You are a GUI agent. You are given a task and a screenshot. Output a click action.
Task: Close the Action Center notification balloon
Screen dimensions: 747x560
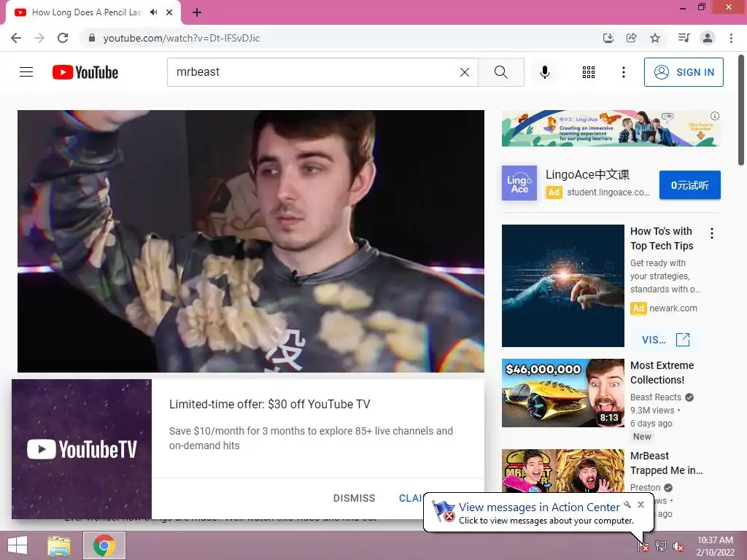pyautogui.click(x=640, y=505)
